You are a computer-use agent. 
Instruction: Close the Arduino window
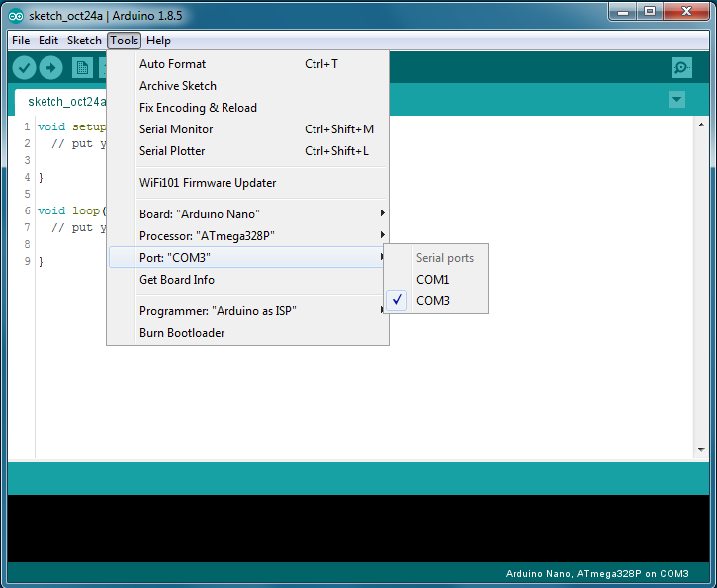tap(686, 12)
